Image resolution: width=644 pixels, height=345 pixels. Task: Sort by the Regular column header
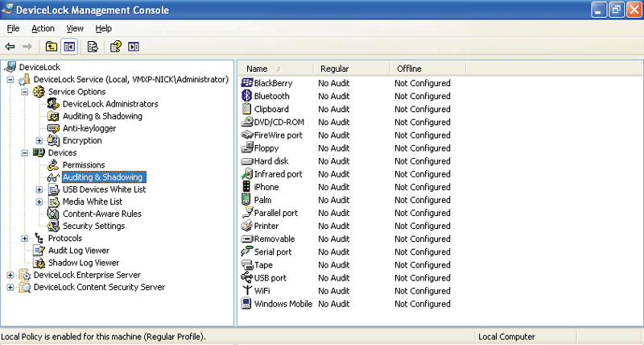click(x=352, y=69)
